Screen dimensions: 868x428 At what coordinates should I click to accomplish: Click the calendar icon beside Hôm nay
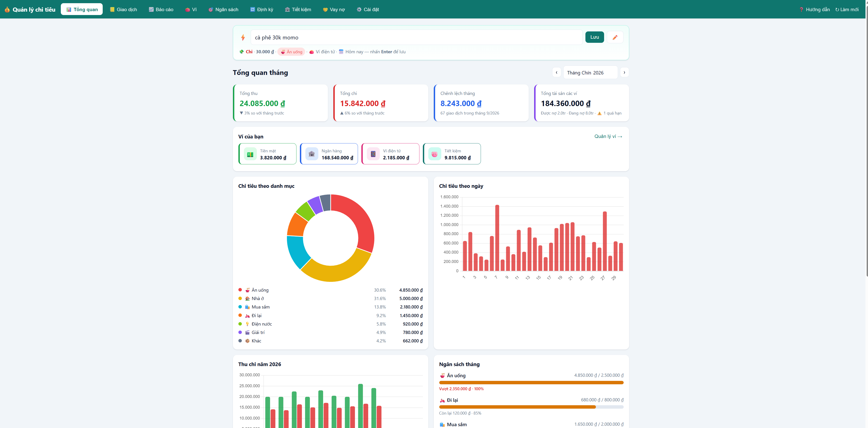pos(341,52)
